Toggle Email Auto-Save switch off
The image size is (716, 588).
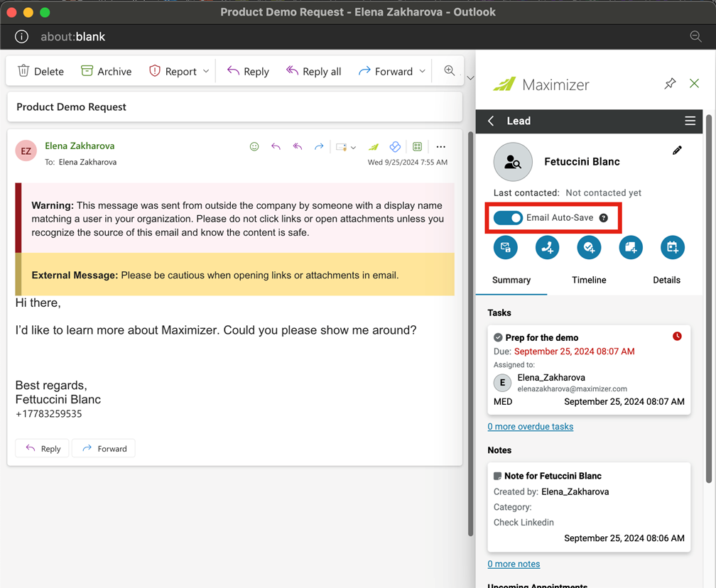(x=508, y=218)
